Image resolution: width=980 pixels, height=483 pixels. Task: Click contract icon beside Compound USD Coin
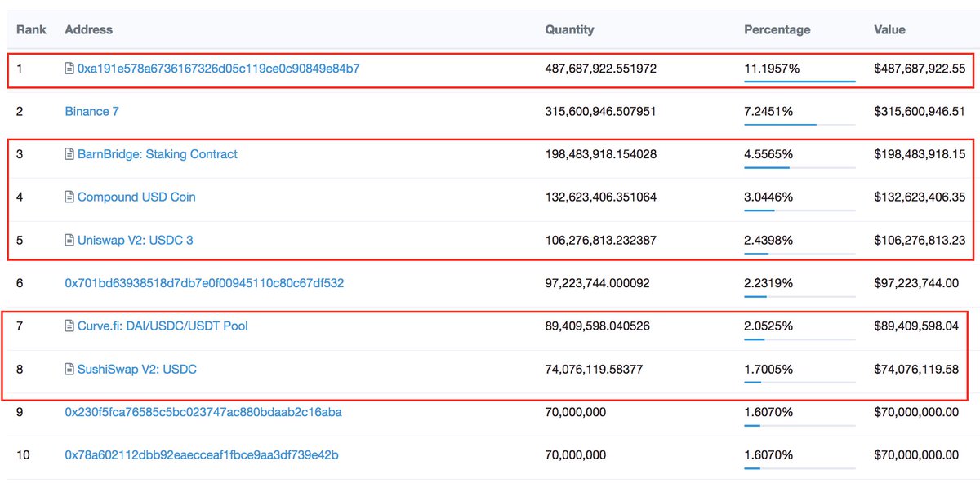point(69,197)
